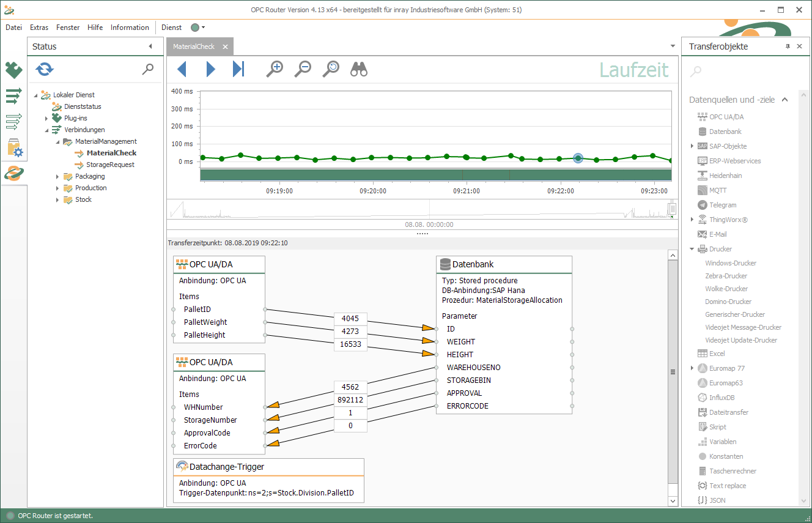
Task: Click highlighted data point on runtime chart
Action: [x=578, y=158]
